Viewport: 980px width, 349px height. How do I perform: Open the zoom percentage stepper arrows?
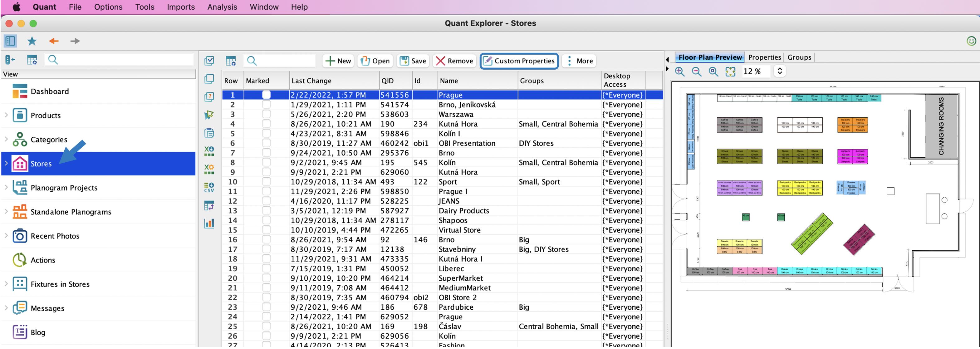point(780,71)
